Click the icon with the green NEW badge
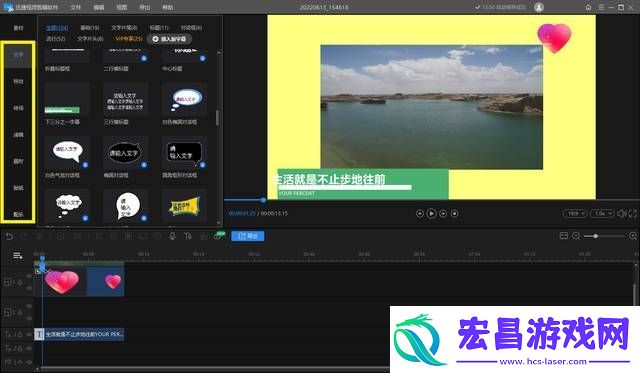This screenshot has height=373, width=640. [219, 236]
